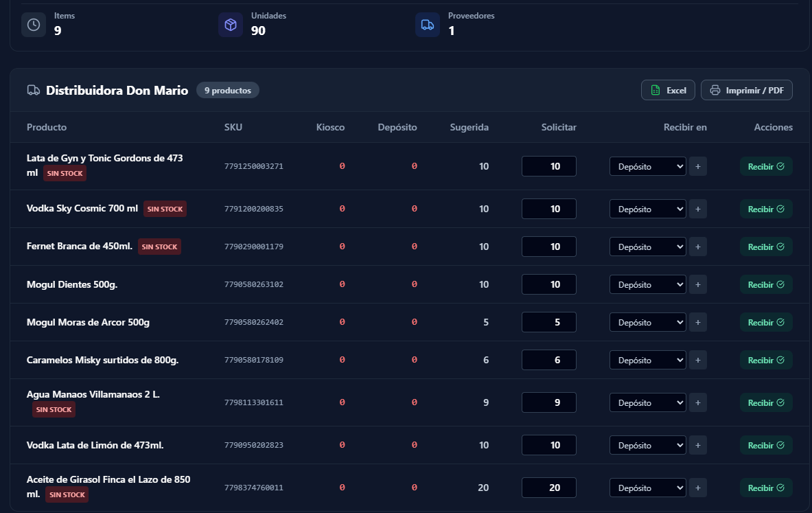The height and width of the screenshot is (513, 812).
Task: Focus Solicitar quantity field for Aceite de Girasol
Action: tap(548, 488)
